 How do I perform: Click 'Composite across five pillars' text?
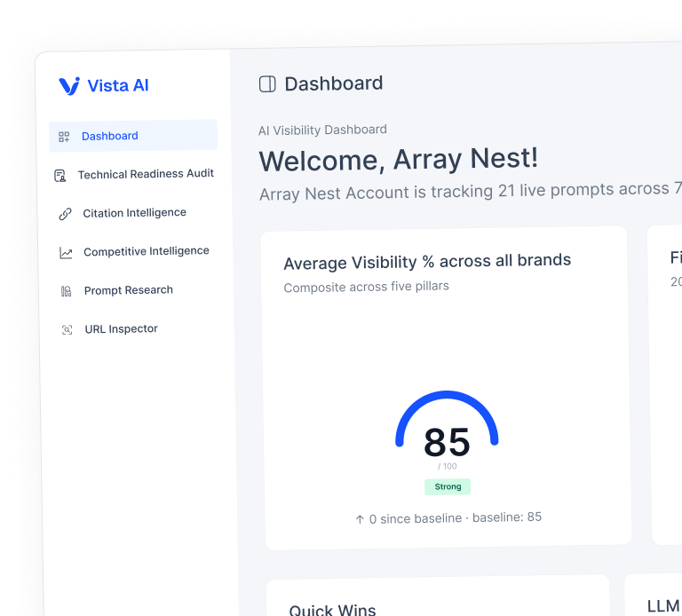(x=366, y=287)
